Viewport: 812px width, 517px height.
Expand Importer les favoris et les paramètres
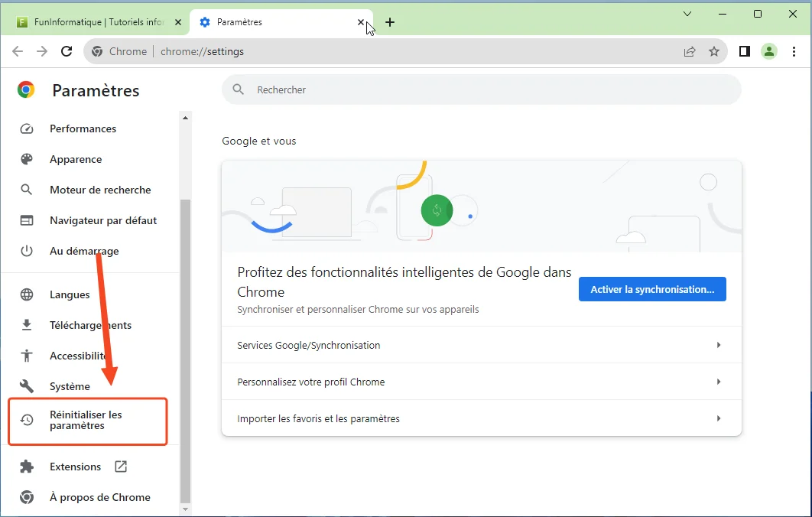[x=482, y=418]
